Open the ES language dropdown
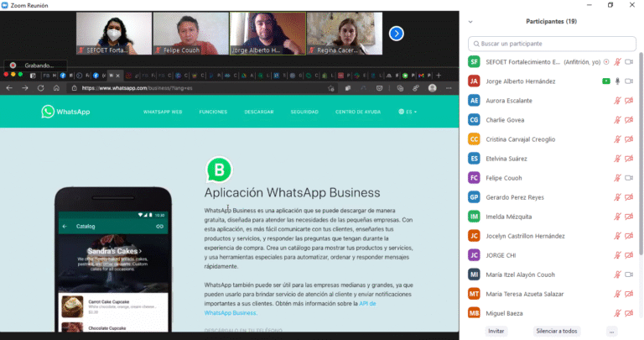Screen dimensions: 644x340 [408, 112]
